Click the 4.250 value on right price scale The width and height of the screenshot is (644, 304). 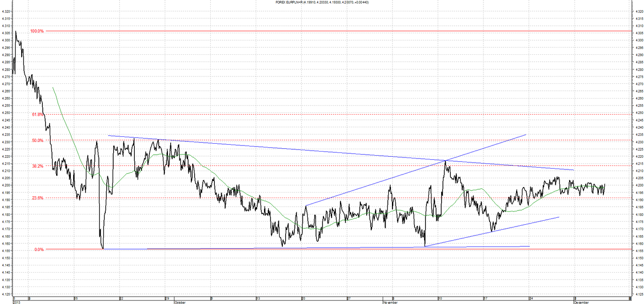[639, 113]
